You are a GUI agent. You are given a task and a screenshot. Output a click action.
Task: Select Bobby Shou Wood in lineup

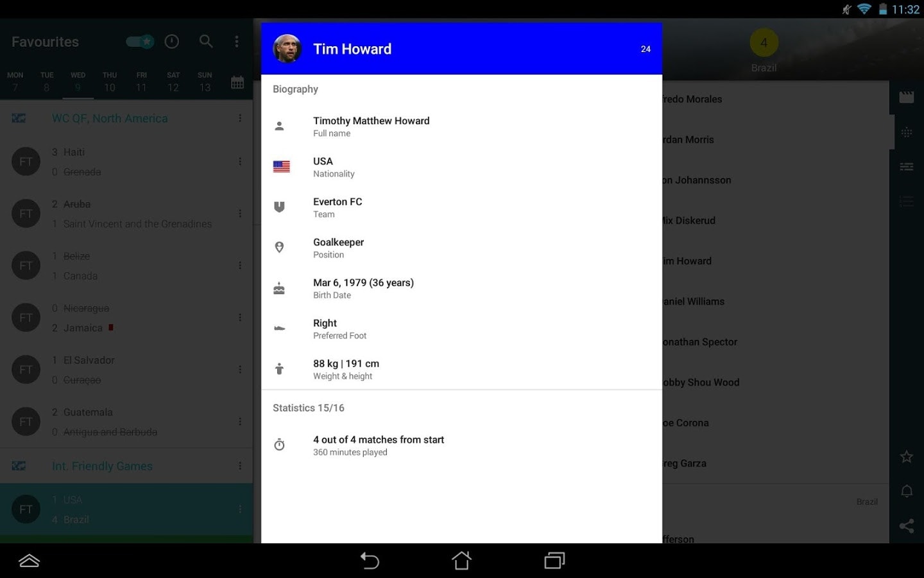(x=701, y=382)
